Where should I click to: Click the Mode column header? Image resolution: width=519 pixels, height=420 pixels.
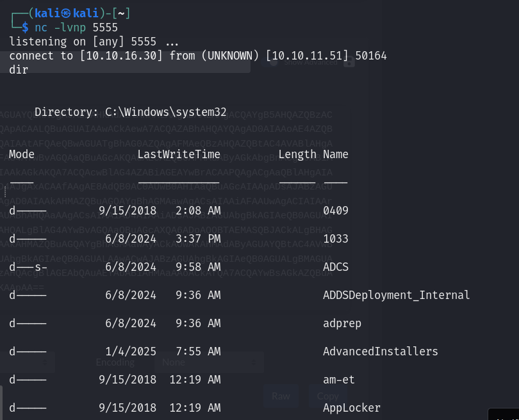tap(22, 154)
